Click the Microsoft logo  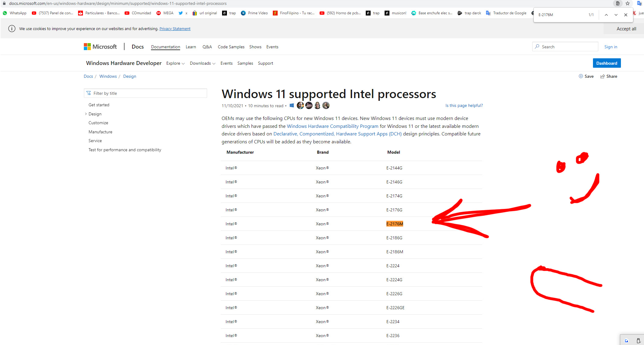(x=100, y=47)
